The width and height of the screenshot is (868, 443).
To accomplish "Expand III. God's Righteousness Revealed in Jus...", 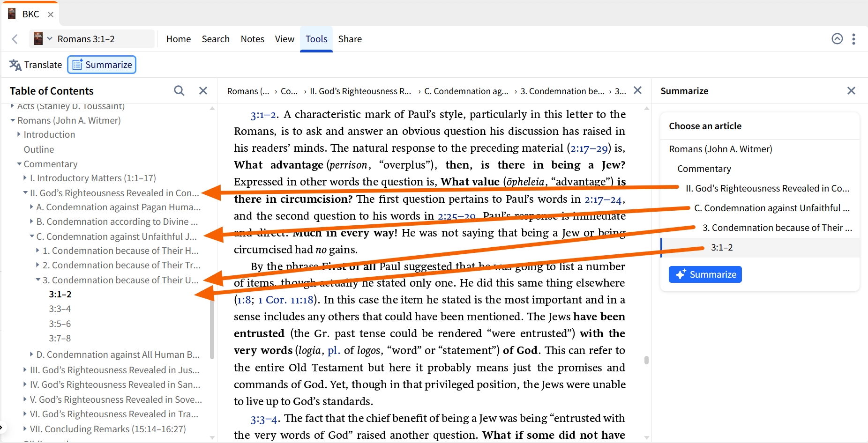I will [25, 370].
